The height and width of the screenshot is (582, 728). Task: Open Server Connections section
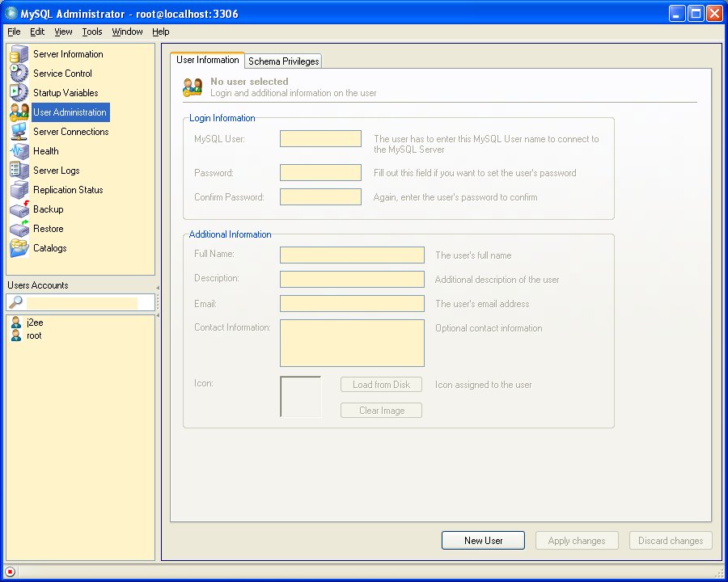coord(71,132)
